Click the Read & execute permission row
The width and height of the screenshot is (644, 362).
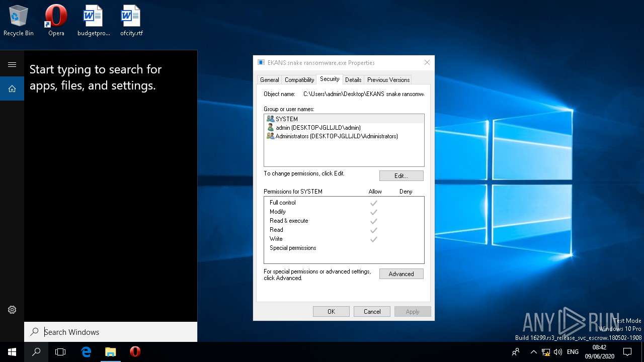pyautogui.click(x=344, y=221)
